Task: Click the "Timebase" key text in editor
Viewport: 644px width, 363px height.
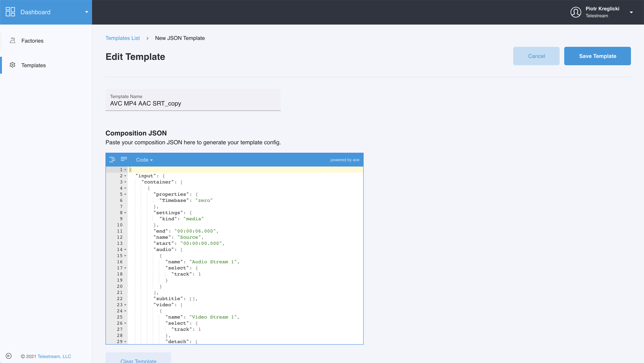Action: [x=175, y=200]
